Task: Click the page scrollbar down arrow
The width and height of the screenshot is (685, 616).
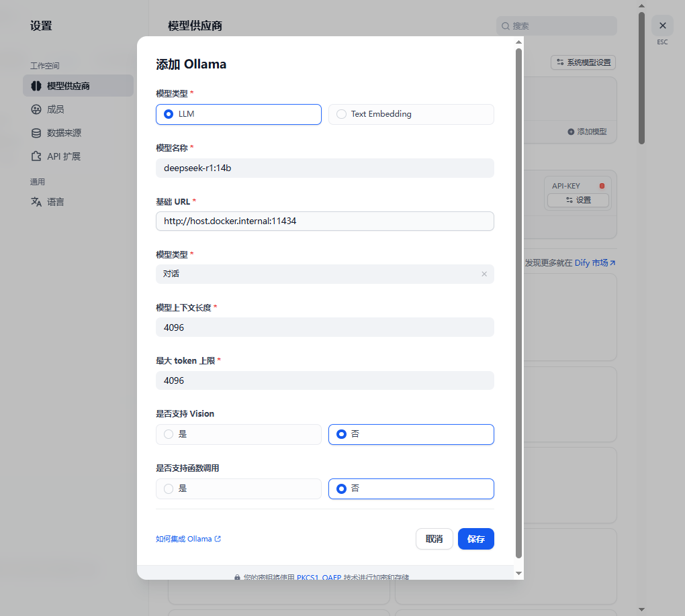Action: (641, 609)
